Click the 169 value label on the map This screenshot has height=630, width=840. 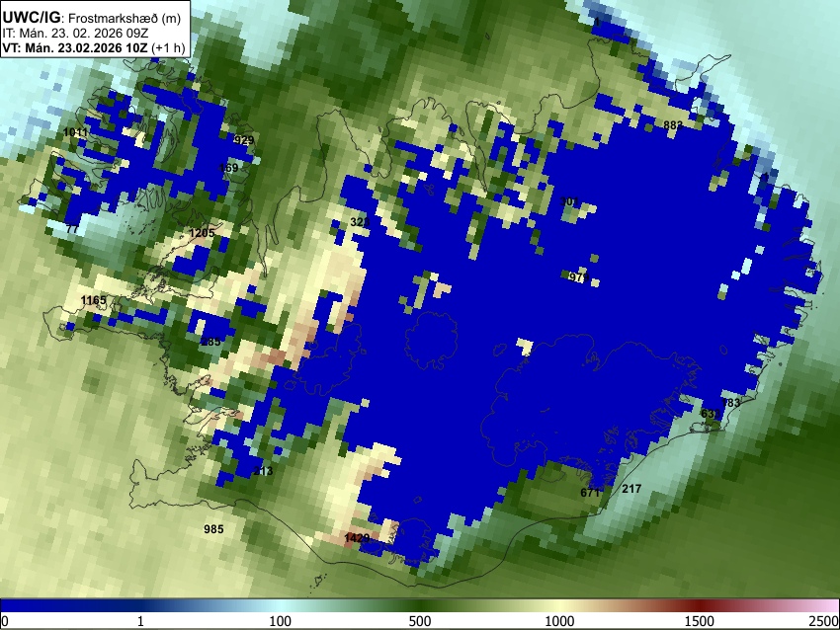point(228,168)
